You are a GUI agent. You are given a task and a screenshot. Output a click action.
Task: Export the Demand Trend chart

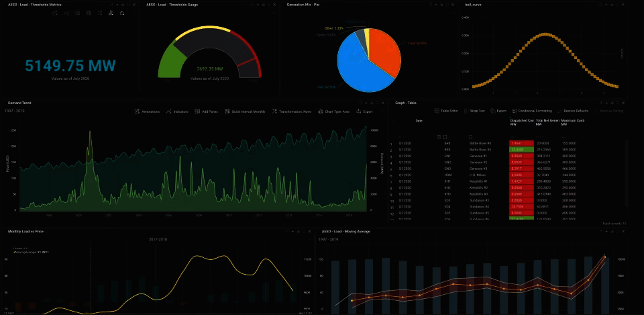click(364, 111)
